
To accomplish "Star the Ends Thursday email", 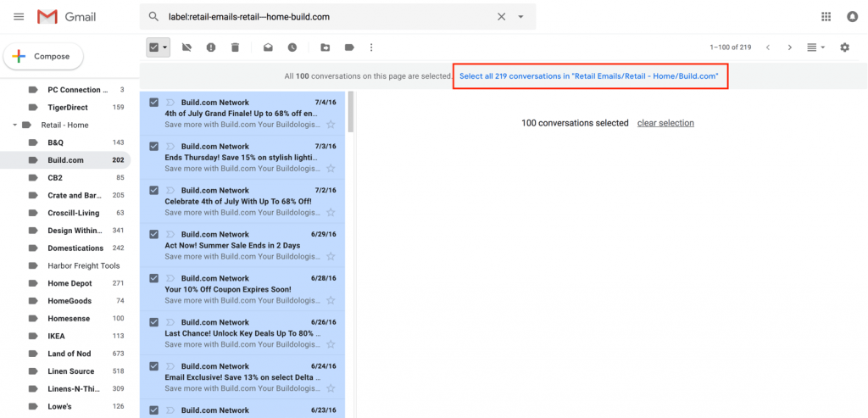I will point(331,169).
